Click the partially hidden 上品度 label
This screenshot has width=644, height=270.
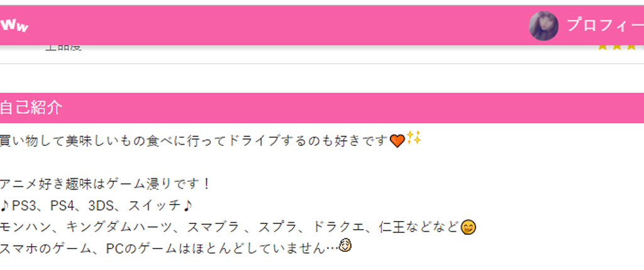[64, 48]
